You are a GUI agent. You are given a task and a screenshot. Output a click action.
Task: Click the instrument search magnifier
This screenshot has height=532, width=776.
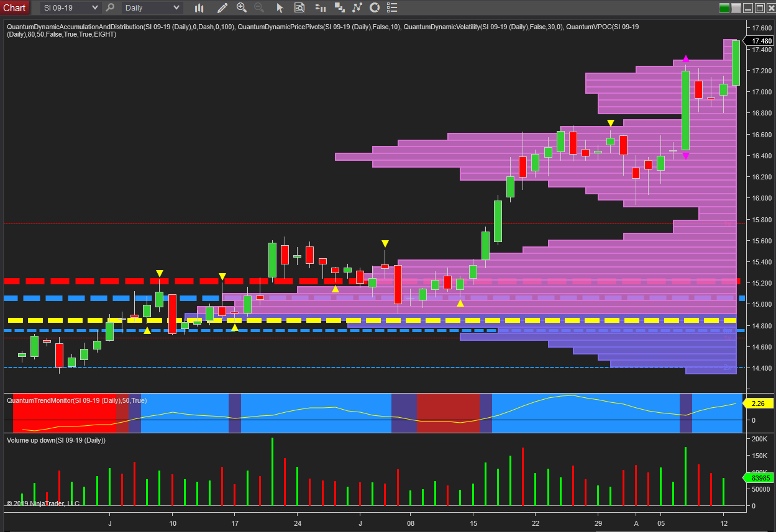pyautogui.click(x=110, y=8)
